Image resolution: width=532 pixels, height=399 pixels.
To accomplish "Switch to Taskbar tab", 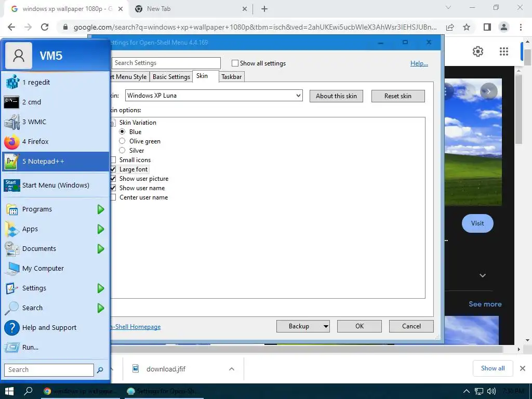I will point(231,77).
